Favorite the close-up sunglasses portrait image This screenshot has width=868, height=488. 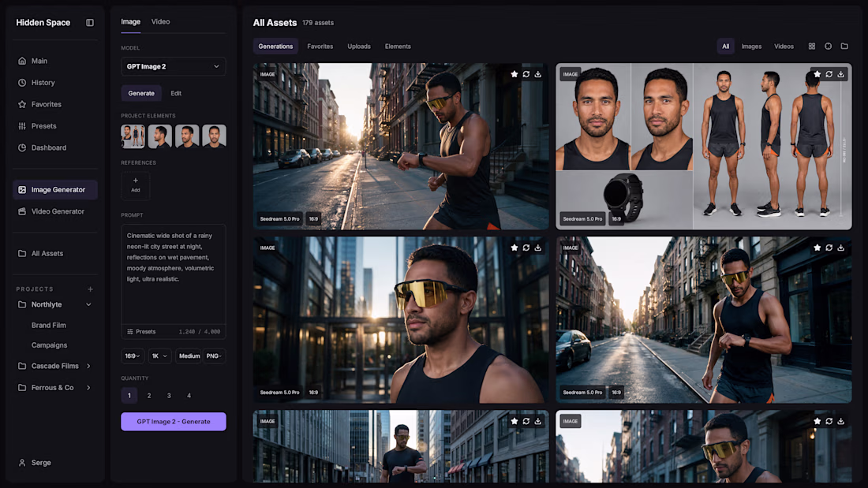coord(514,248)
